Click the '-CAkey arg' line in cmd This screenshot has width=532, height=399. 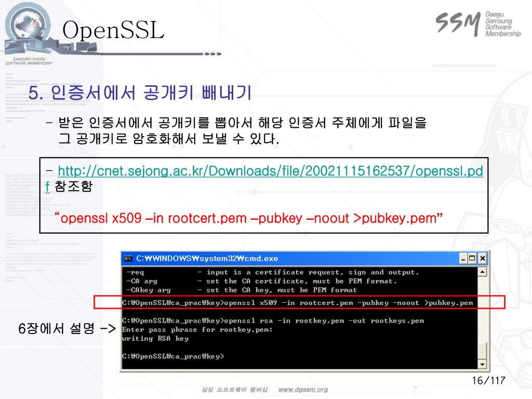241,290
